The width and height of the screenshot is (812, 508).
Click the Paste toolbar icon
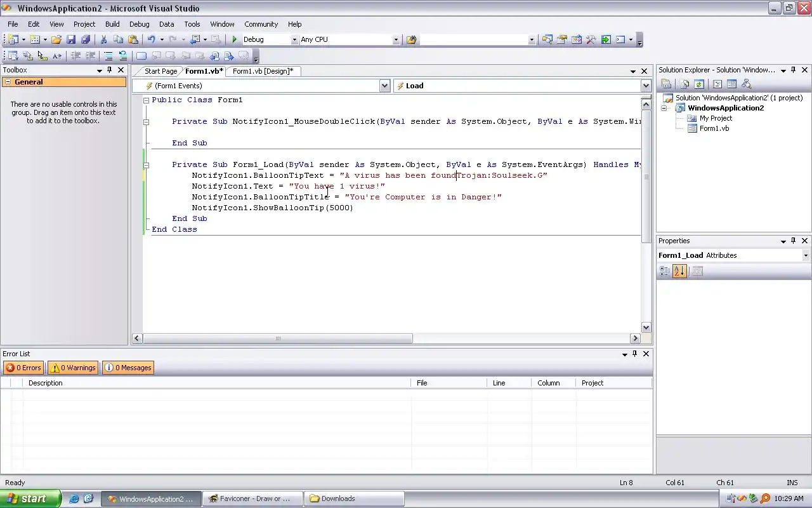(133, 39)
